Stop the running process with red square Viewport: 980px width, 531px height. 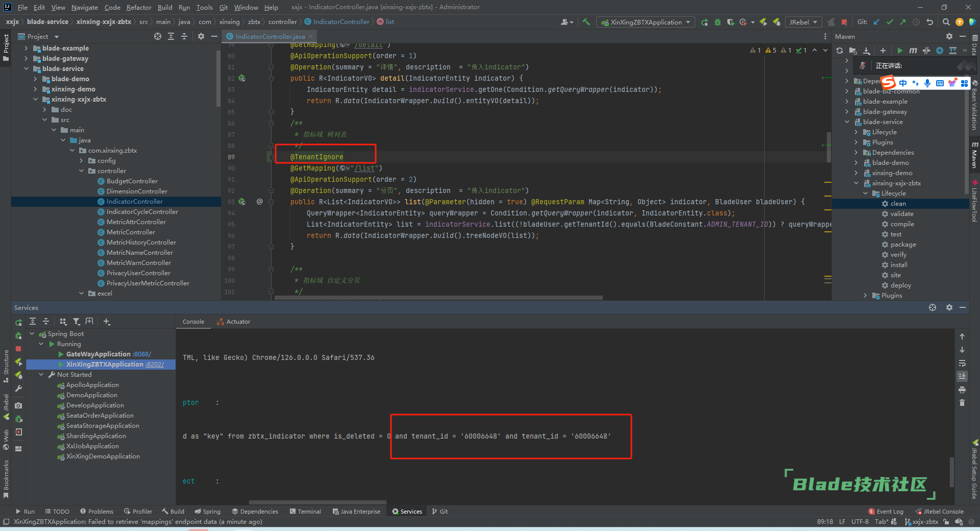(844, 22)
